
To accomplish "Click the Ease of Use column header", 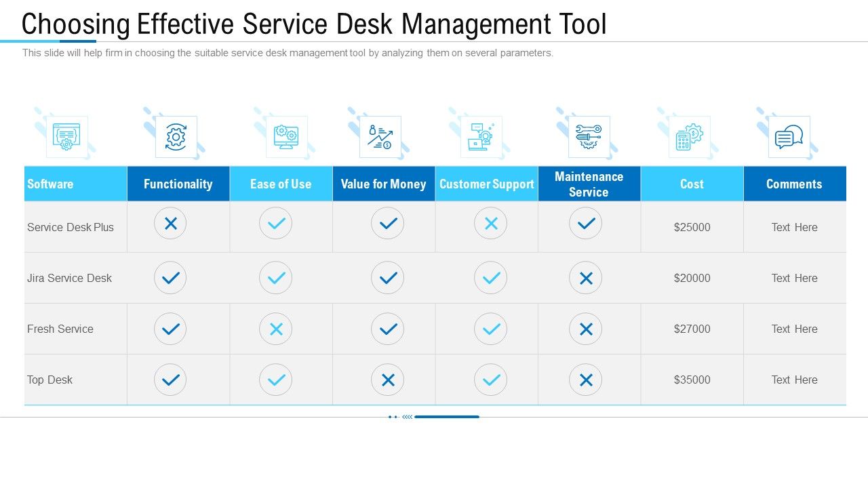I will click(x=281, y=184).
